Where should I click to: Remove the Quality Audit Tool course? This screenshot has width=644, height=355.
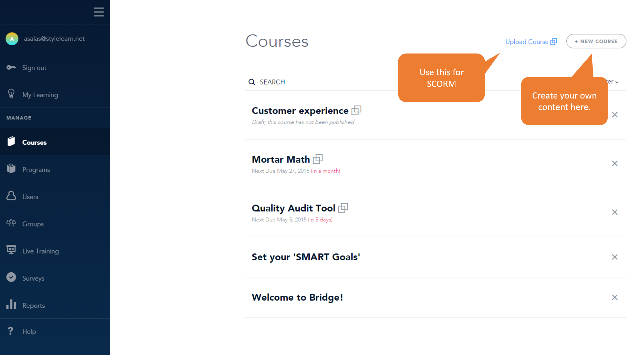point(615,212)
